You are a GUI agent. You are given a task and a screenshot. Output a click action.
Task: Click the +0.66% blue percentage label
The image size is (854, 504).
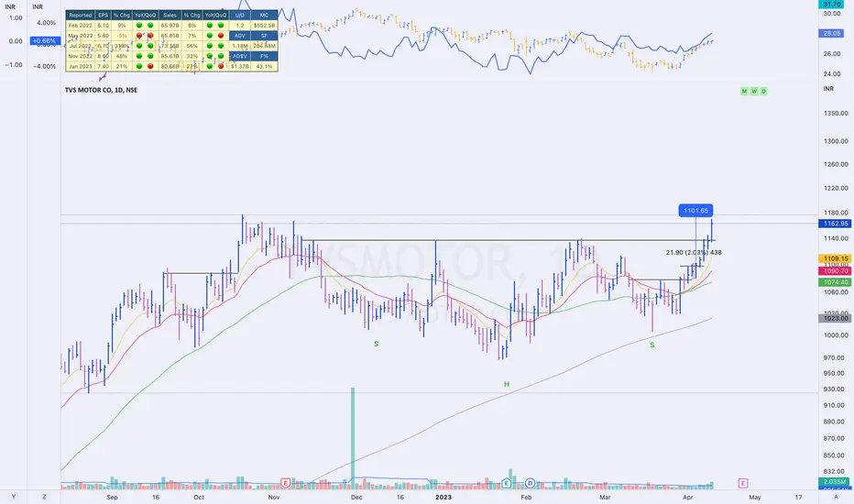44,41
